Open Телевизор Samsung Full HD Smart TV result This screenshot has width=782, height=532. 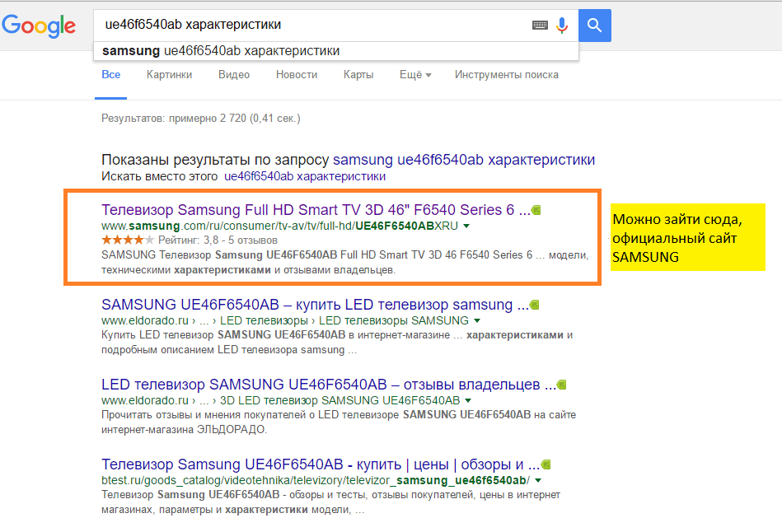click(316, 210)
